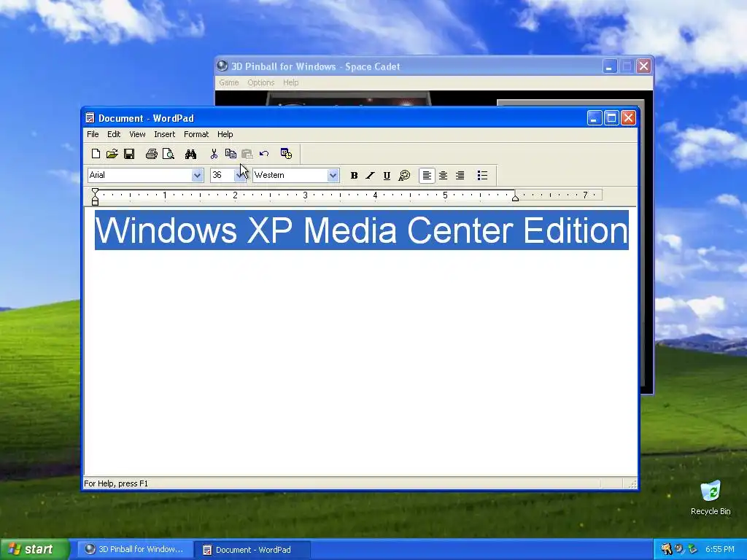Click the Document - WordPad taskbar button
This screenshot has height=560, width=747.
[x=252, y=550]
